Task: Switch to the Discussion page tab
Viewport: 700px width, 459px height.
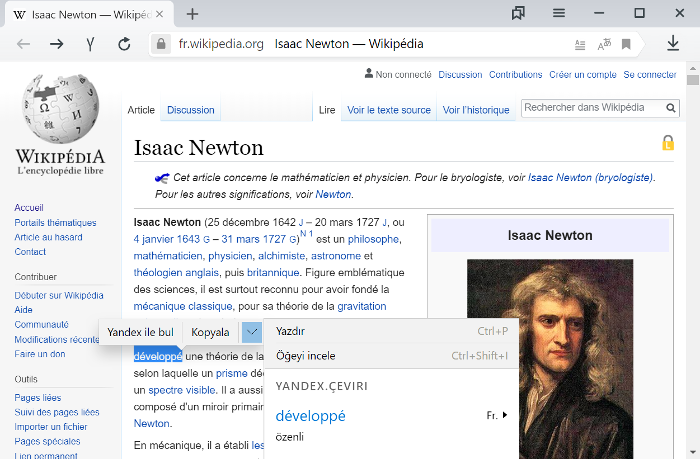Action: coord(191,110)
